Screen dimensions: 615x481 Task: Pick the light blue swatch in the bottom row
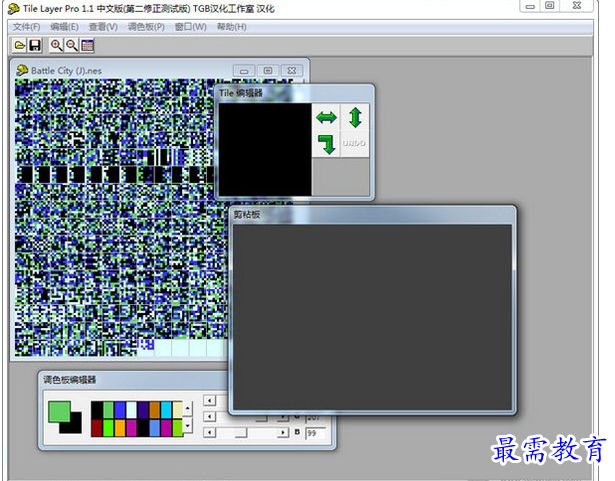[x=155, y=428]
